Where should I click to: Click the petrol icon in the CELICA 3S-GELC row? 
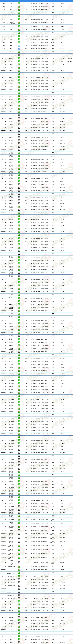[19, 358]
